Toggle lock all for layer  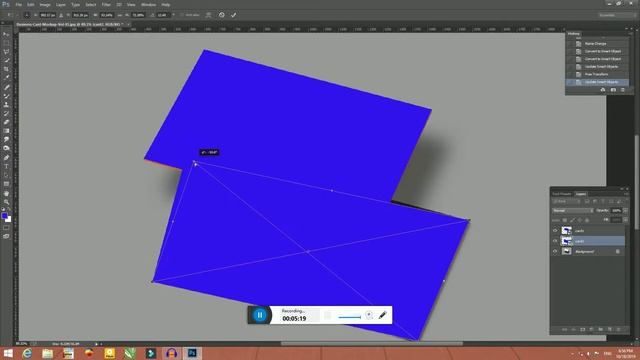click(x=587, y=220)
